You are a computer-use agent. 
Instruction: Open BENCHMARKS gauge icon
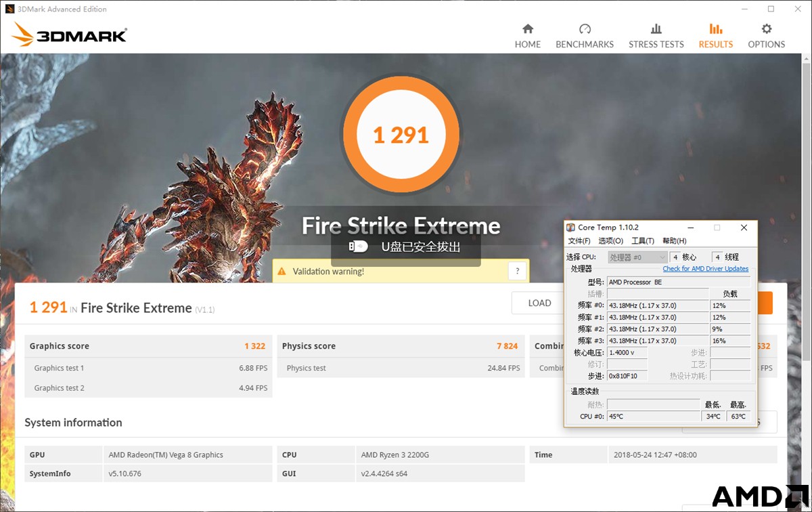pyautogui.click(x=585, y=28)
